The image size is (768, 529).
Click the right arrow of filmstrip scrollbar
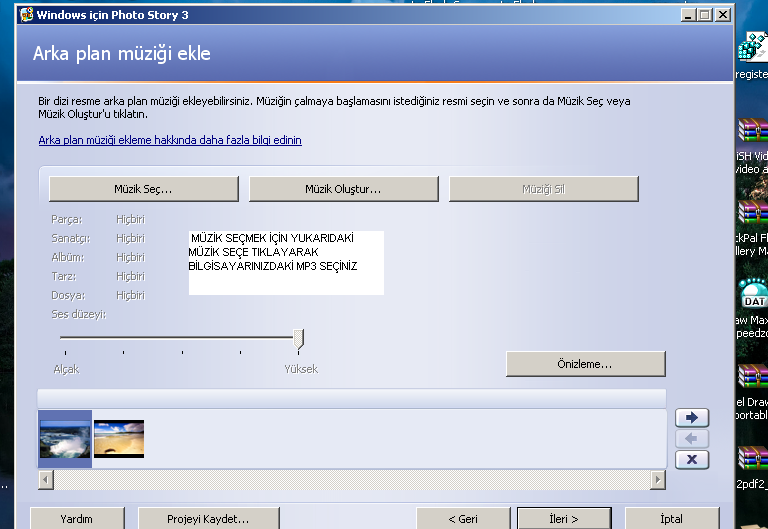[x=657, y=480]
